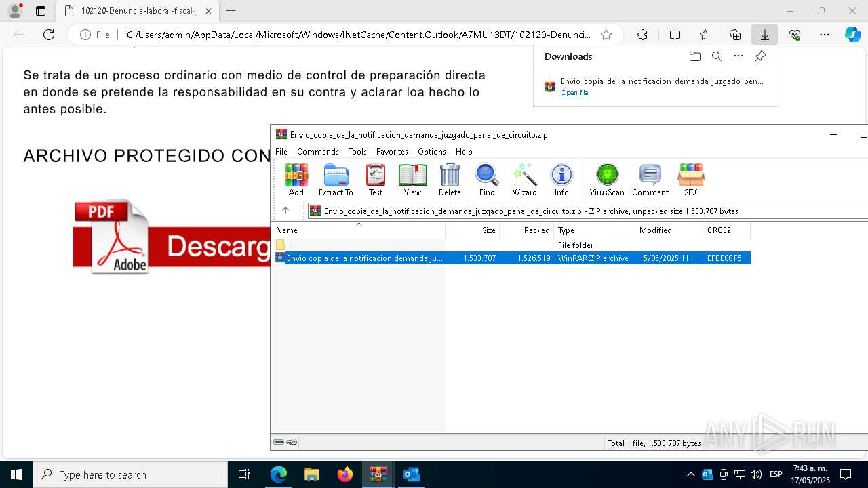Switch to Outlook from taskbar
Screen dimensions: 868x488
(412, 474)
